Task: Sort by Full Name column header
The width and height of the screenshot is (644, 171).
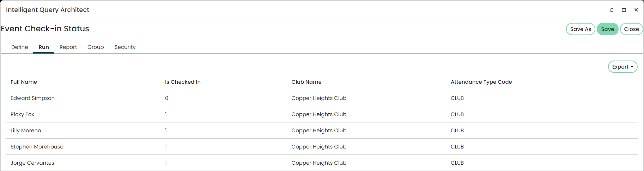Action: pos(24,82)
